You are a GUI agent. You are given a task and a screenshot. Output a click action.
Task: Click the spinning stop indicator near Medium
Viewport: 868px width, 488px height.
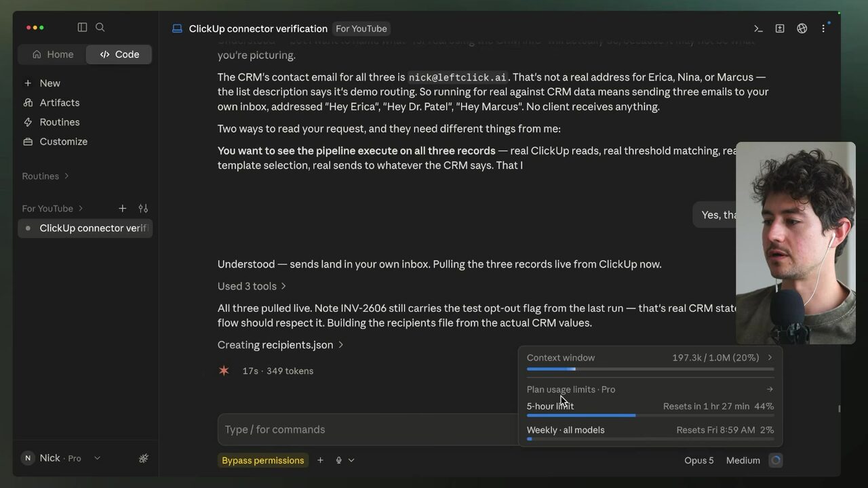(776, 460)
